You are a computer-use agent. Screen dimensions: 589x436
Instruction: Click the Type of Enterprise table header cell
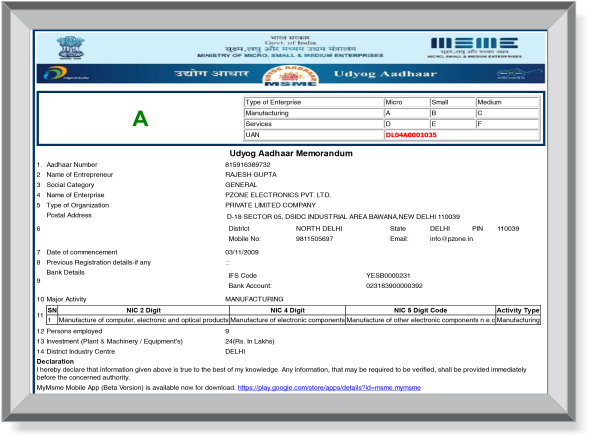(314, 102)
